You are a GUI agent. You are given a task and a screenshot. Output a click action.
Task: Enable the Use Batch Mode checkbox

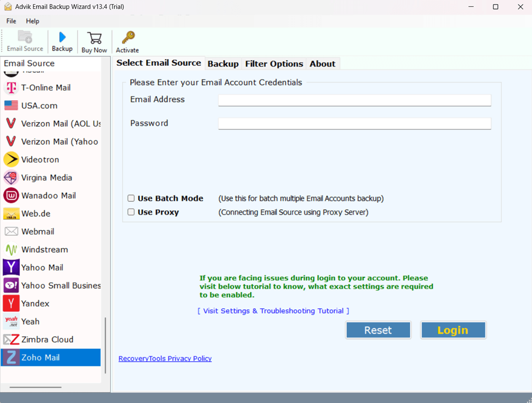click(x=131, y=198)
